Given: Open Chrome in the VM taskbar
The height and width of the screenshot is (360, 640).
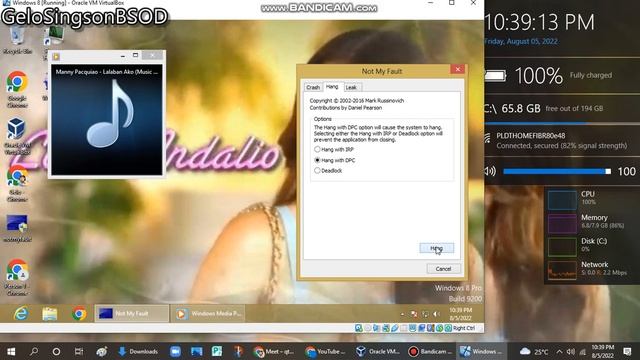Looking at the screenshot, I should click(79, 313).
